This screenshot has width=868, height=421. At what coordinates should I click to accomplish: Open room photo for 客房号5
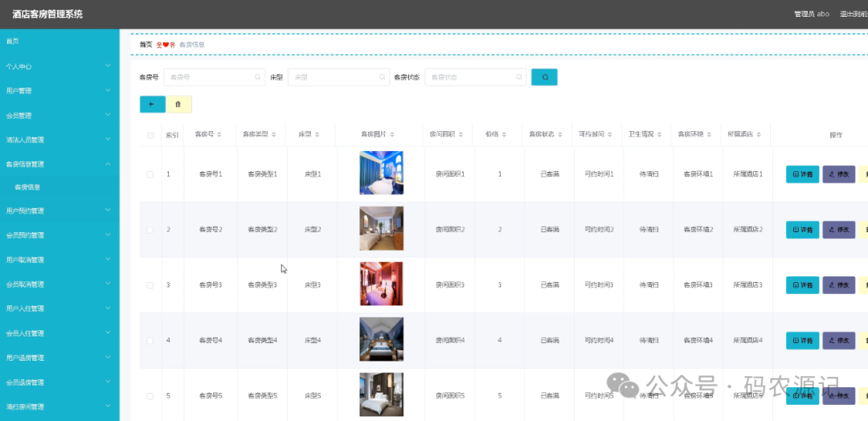[x=382, y=394]
